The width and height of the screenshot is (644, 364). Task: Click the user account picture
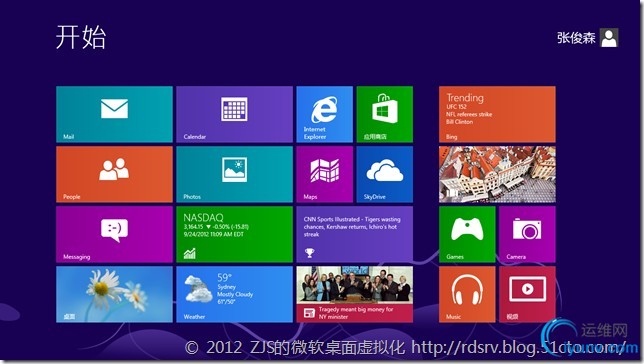point(609,38)
